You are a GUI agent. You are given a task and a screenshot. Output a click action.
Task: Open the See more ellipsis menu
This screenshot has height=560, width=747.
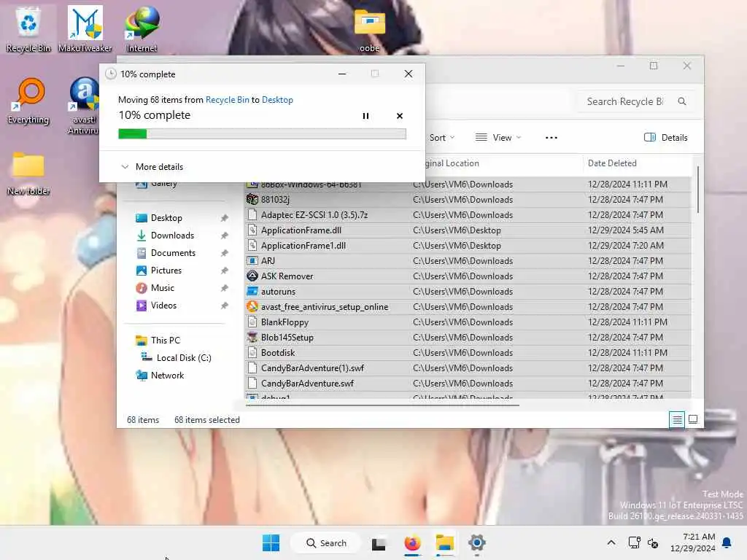tap(551, 138)
